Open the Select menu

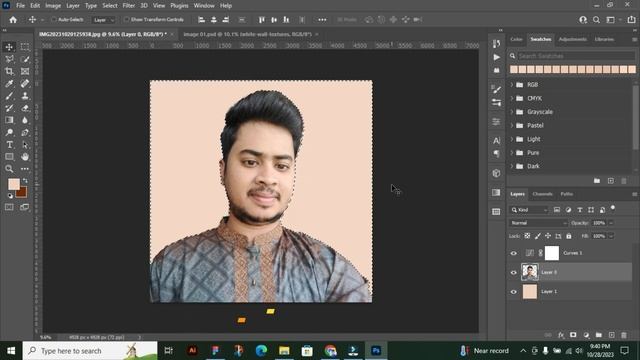110,6
